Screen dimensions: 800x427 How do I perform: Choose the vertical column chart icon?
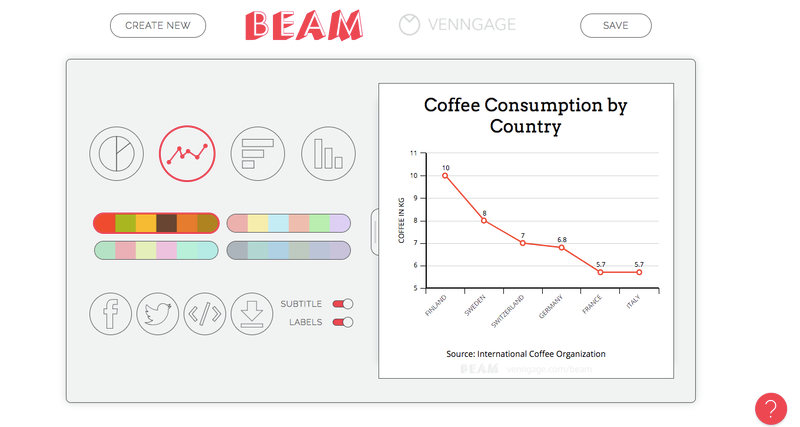coord(328,154)
